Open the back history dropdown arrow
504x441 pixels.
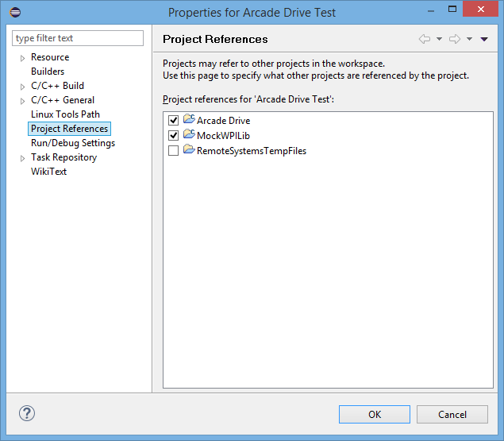pos(439,39)
